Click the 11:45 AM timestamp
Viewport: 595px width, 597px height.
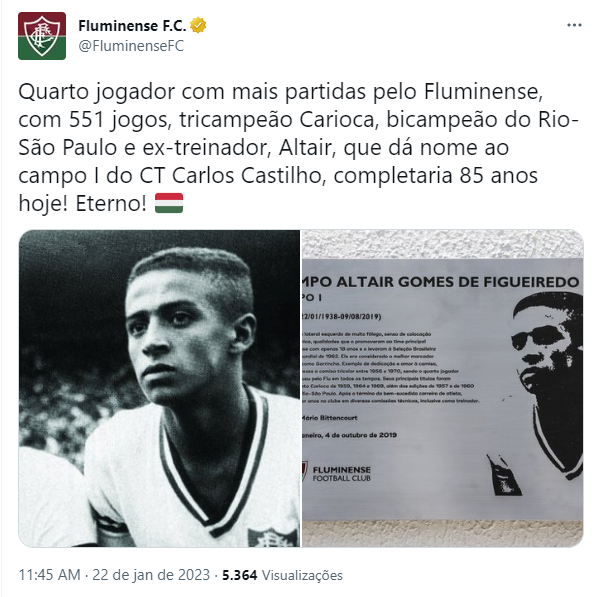pos(49,575)
